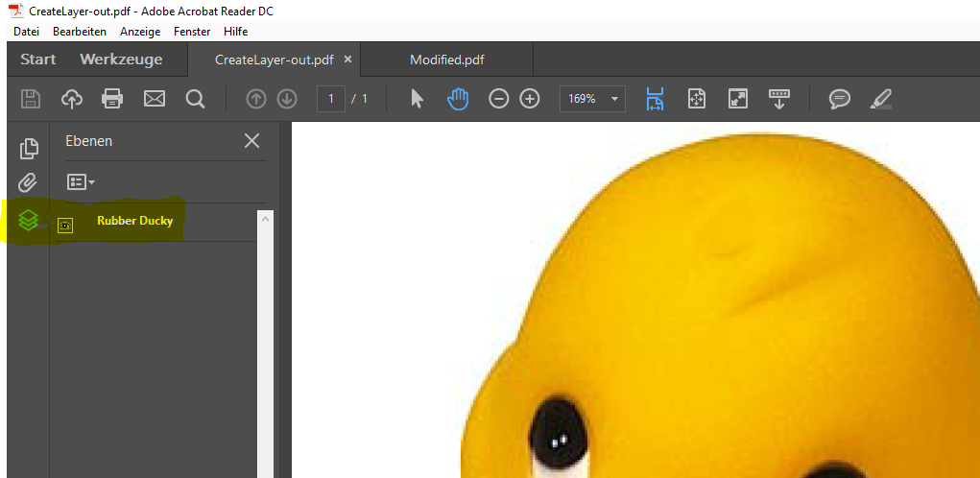980x478 pixels.
Task: Click the page number input field
Action: click(x=331, y=99)
